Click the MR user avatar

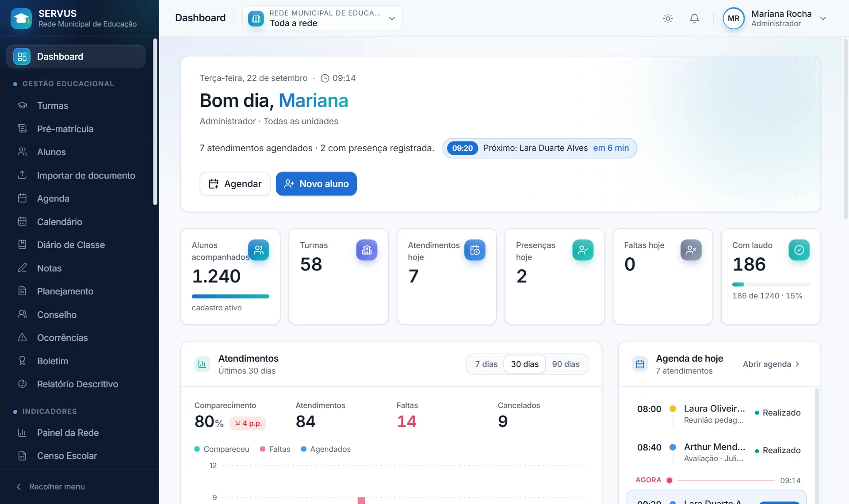click(733, 18)
